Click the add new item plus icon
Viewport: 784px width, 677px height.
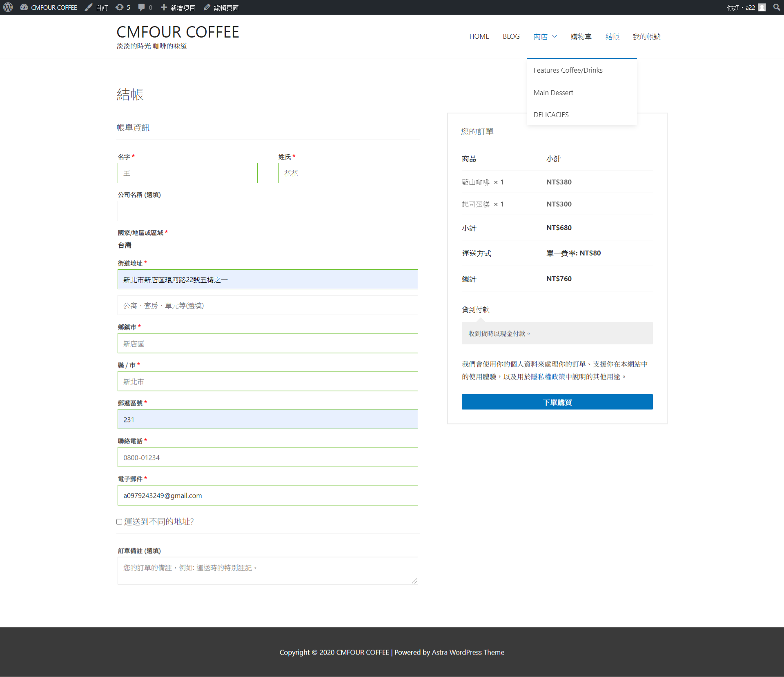pyautogui.click(x=164, y=7)
